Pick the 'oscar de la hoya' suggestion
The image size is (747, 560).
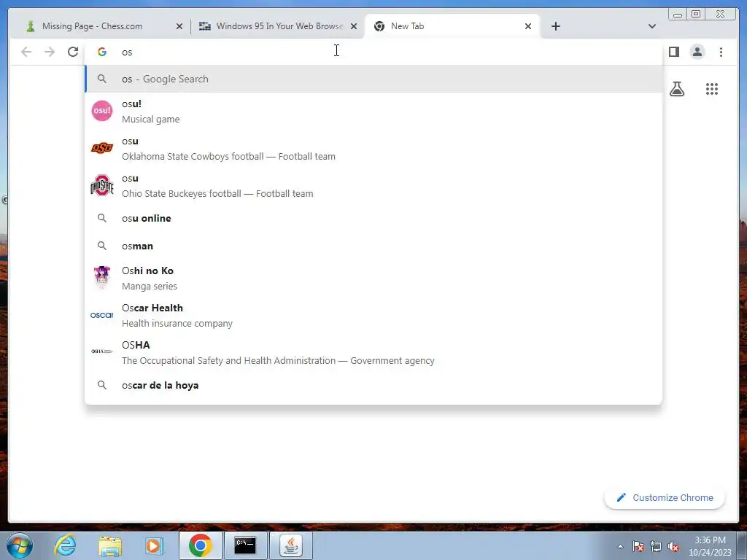point(373,385)
